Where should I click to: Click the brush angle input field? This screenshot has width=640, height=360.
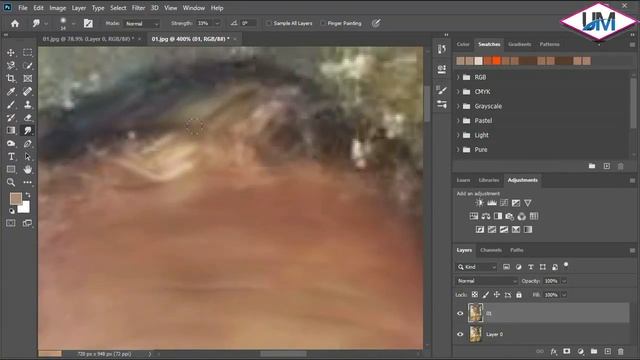point(249,24)
